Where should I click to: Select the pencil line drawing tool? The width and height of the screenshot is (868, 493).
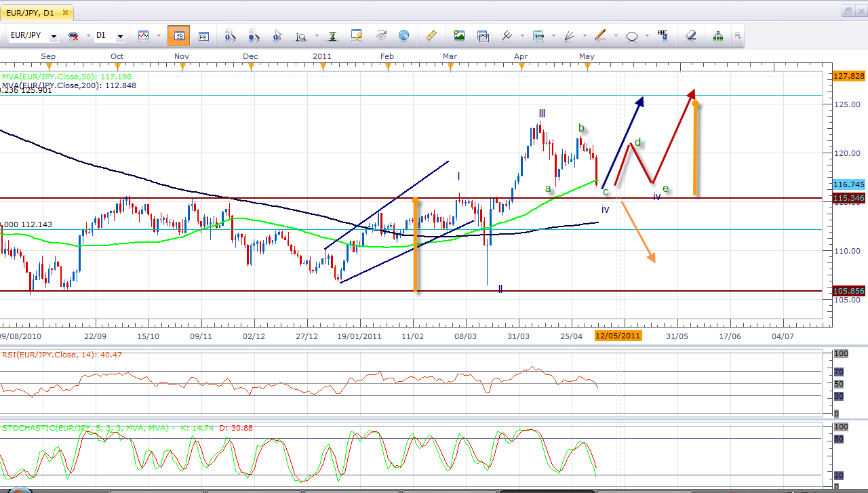click(x=601, y=35)
